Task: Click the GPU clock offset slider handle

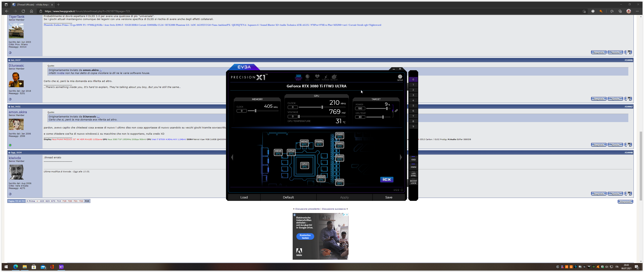Action: (x=322, y=107)
